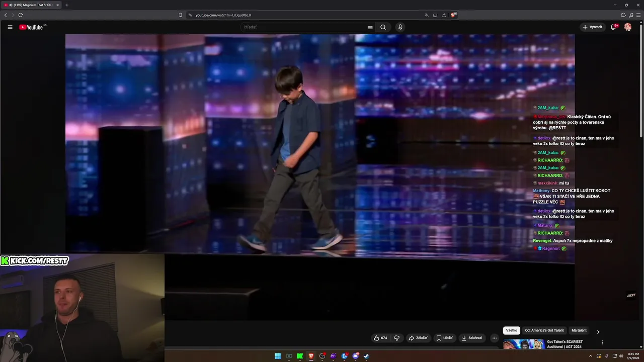The image size is (644, 362).
Task: Open the account avatar menu
Action: pos(628,27)
